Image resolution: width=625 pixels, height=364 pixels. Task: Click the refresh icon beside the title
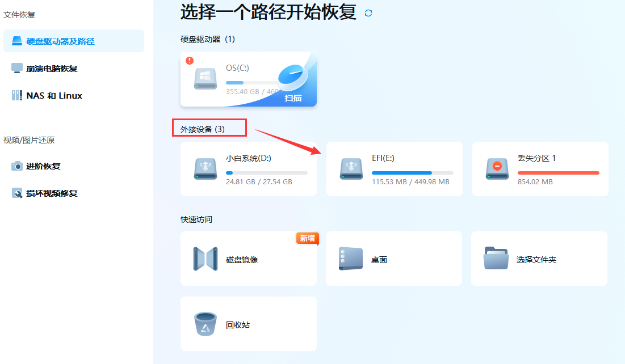(368, 12)
